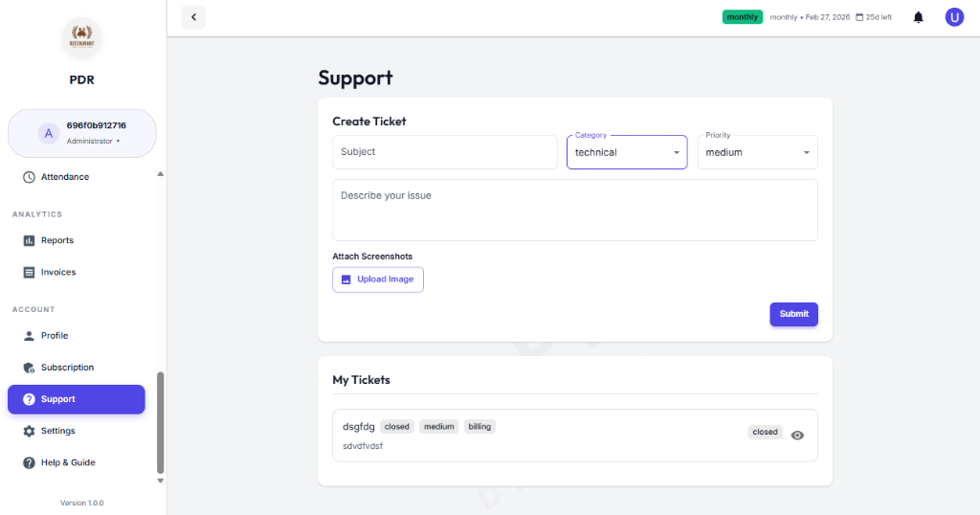Viewport: 980px width, 515px height.
Task: Submit the support ticket
Action: coord(793,314)
